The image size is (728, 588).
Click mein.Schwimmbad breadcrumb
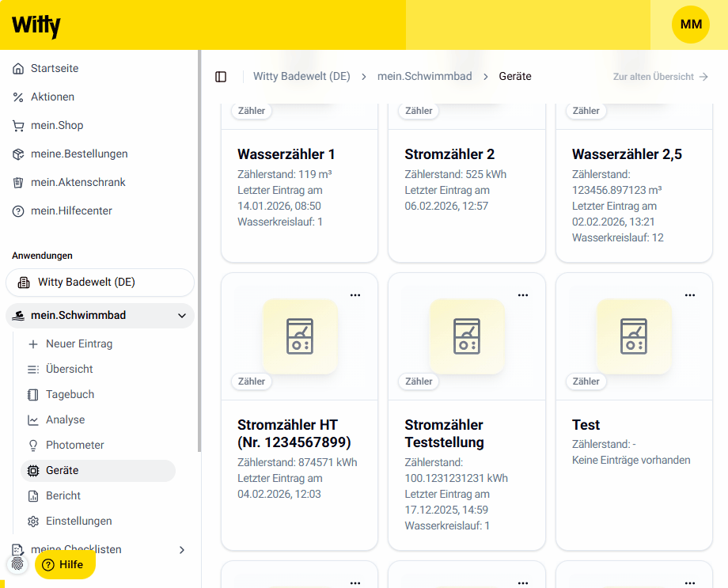[424, 76]
